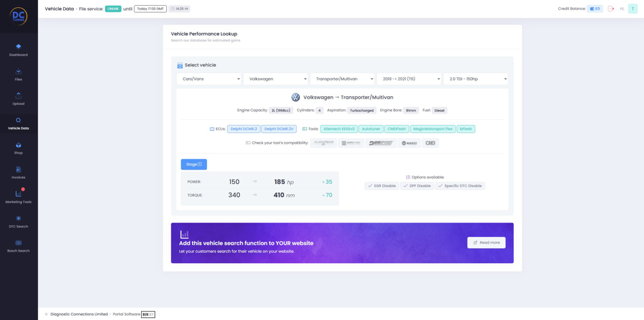The height and width of the screenshot is (320, 644).
Task: Open the Cars/Vans vehicle type dropdown
Action: coord(209,79)
